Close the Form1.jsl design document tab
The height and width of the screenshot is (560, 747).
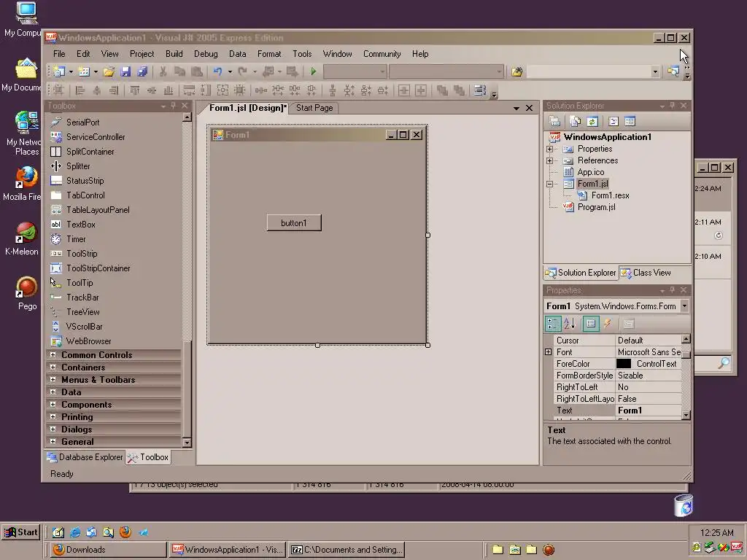point(529,108)
